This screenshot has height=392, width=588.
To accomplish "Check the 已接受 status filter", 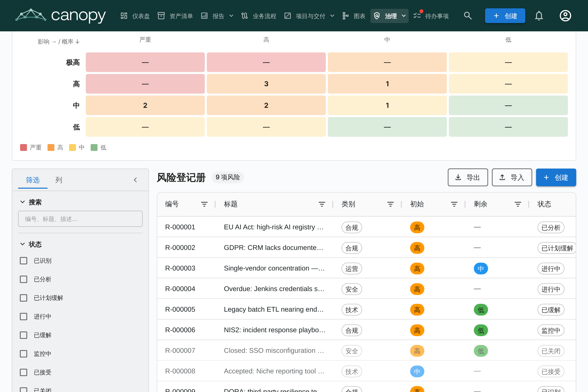I will (24, 372).
